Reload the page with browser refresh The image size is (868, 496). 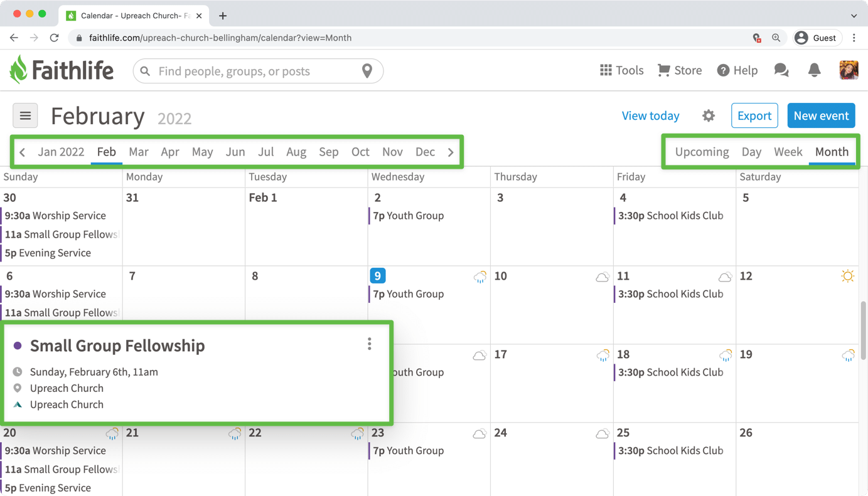coord(55,38)
